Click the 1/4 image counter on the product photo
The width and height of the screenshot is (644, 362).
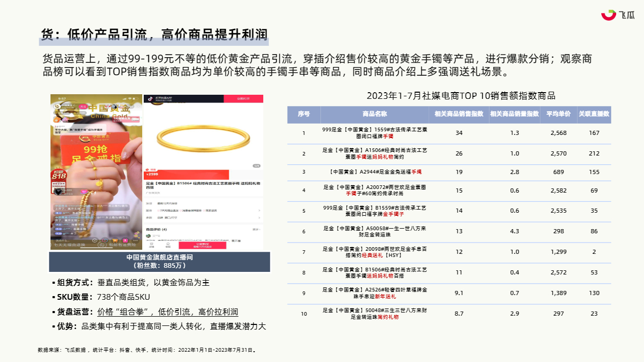tap(257, 166)
